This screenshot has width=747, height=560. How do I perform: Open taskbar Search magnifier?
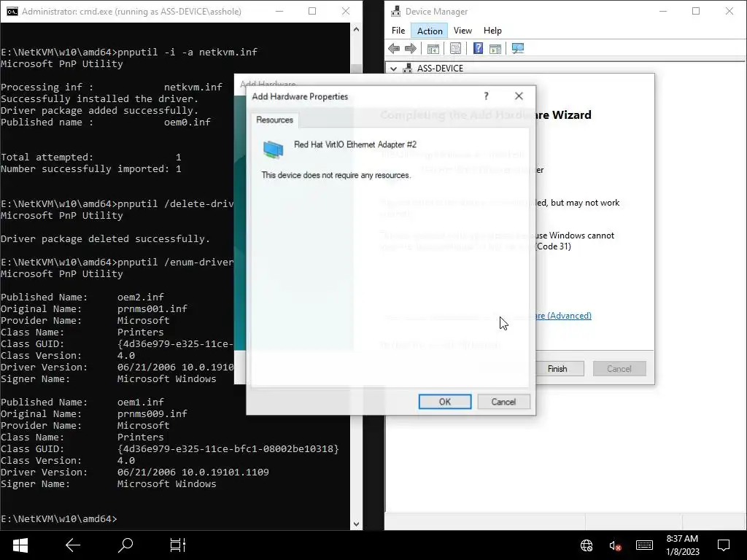tap(125, 545)
